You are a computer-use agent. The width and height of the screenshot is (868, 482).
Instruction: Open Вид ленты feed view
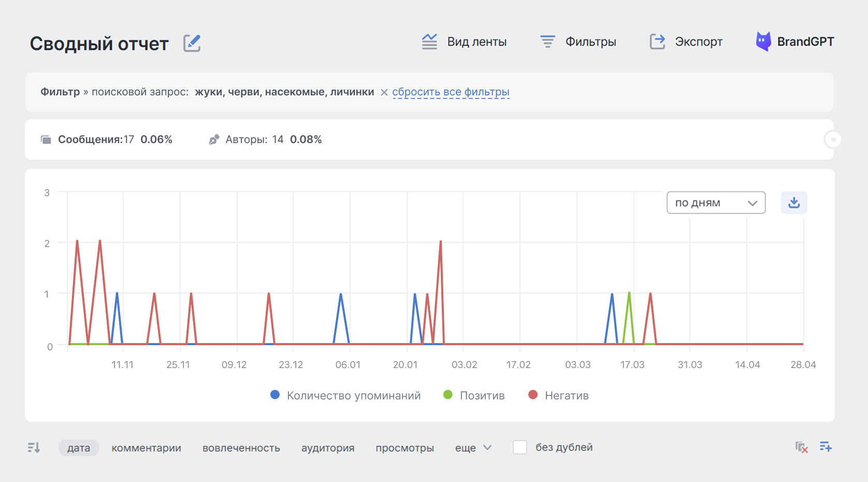point(464,41)
